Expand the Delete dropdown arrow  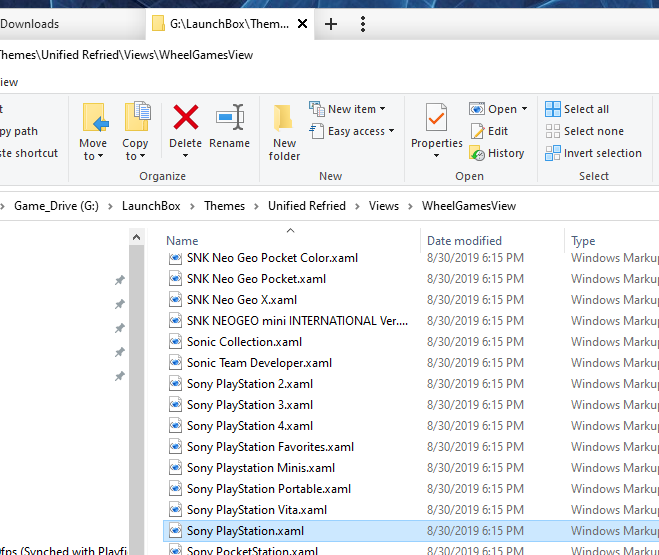[x=185, y=155]
